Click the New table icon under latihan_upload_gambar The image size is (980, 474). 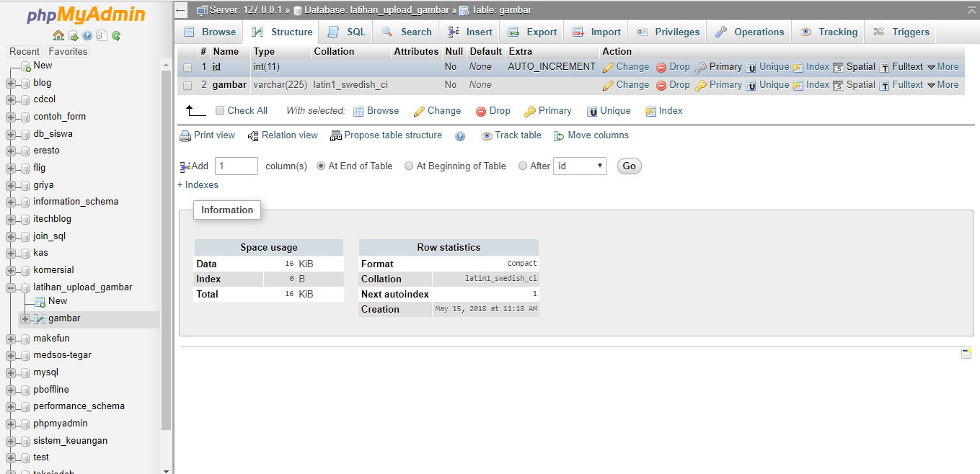point(40,301)
